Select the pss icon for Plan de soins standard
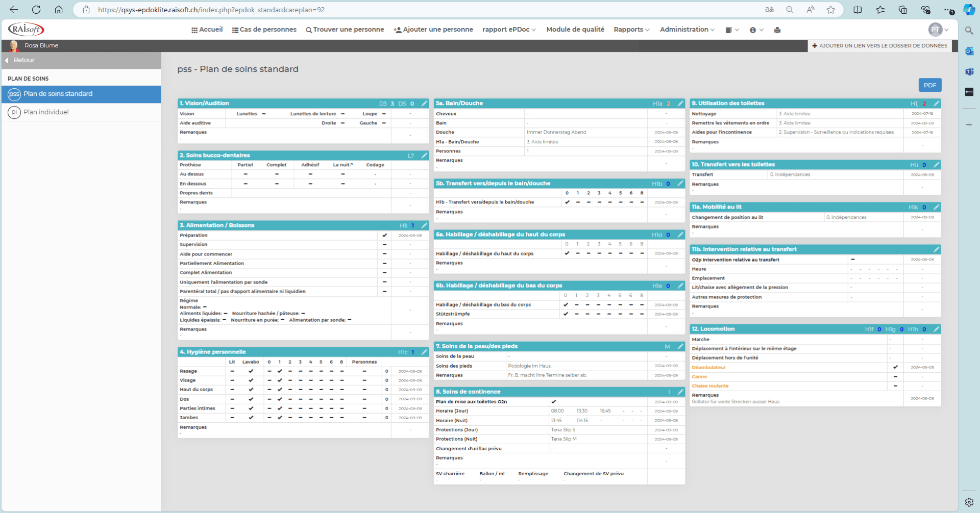 [x=14, y=94]
